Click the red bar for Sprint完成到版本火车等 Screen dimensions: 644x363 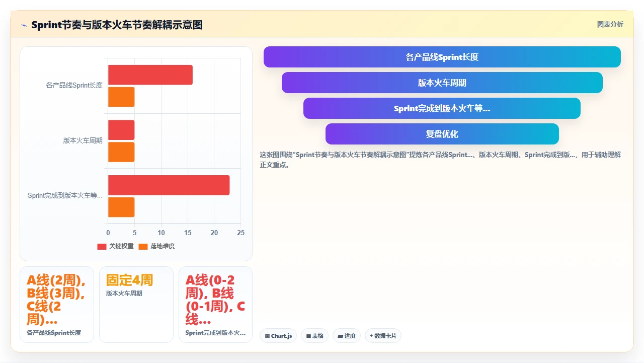click(x=169, y=185)
